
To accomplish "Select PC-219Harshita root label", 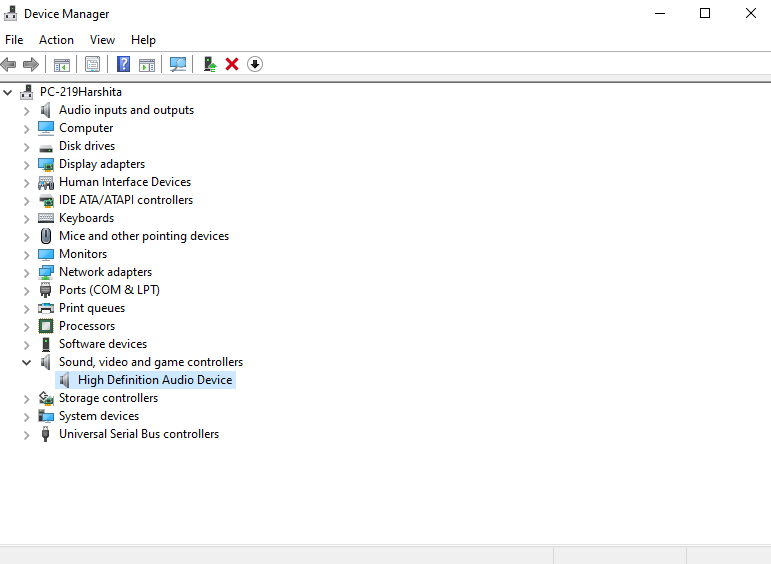I will point(81,92).
